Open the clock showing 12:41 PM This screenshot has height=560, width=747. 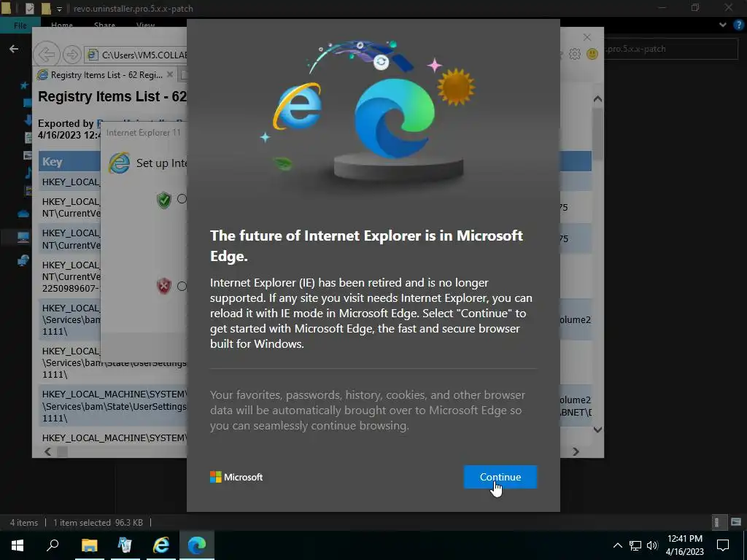coord(684,545)
